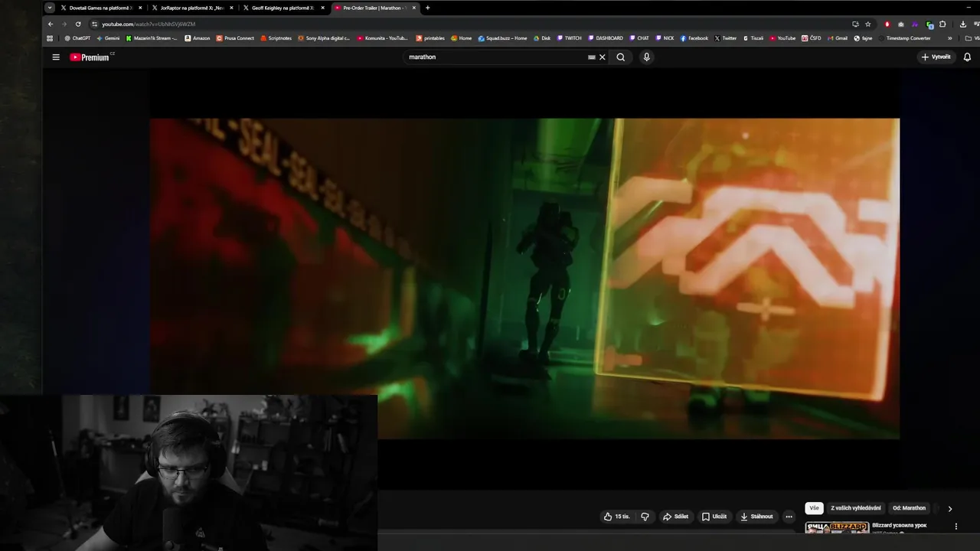980x551 pixels.
Task: Clear the search text with the X
Action: coord(602,57)
